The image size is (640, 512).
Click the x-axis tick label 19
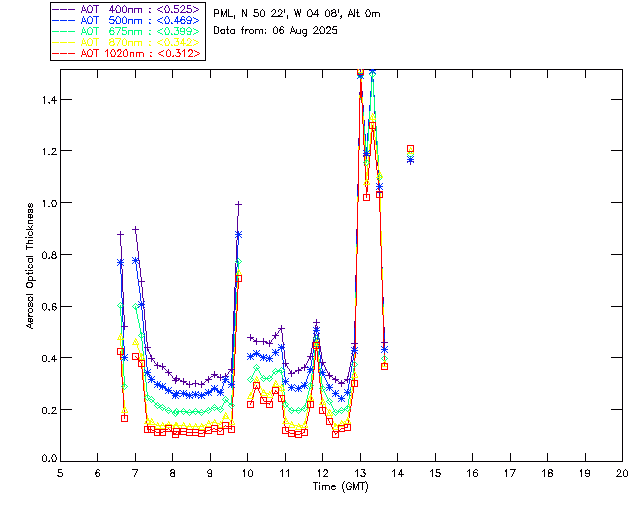coord(585,473)
